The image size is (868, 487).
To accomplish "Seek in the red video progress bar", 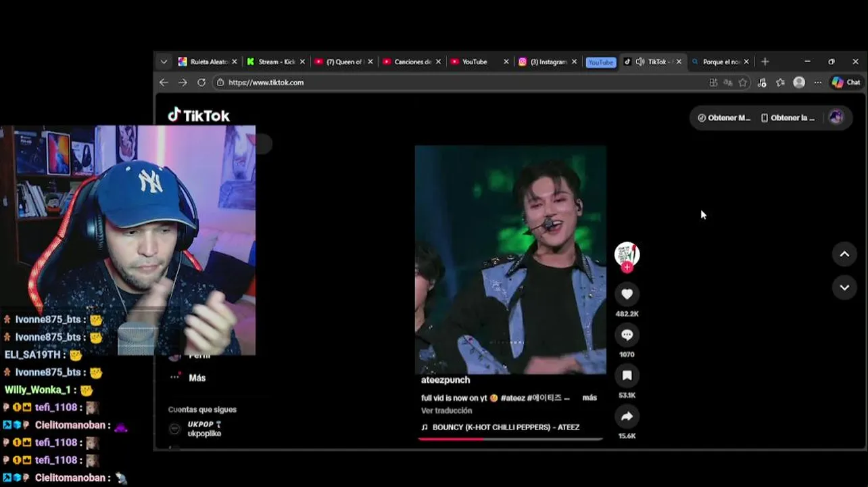I will pos(510,439).
